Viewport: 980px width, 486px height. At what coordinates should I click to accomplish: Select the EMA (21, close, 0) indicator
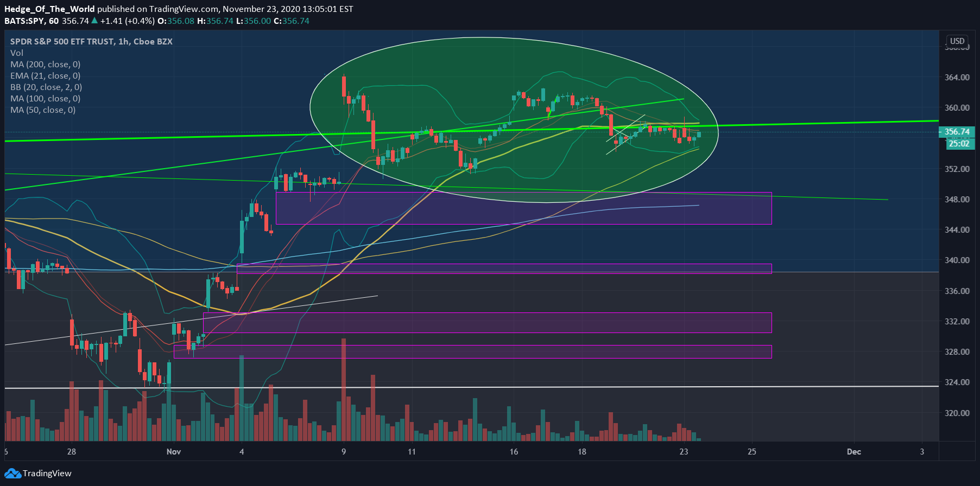tap(46, 76)
